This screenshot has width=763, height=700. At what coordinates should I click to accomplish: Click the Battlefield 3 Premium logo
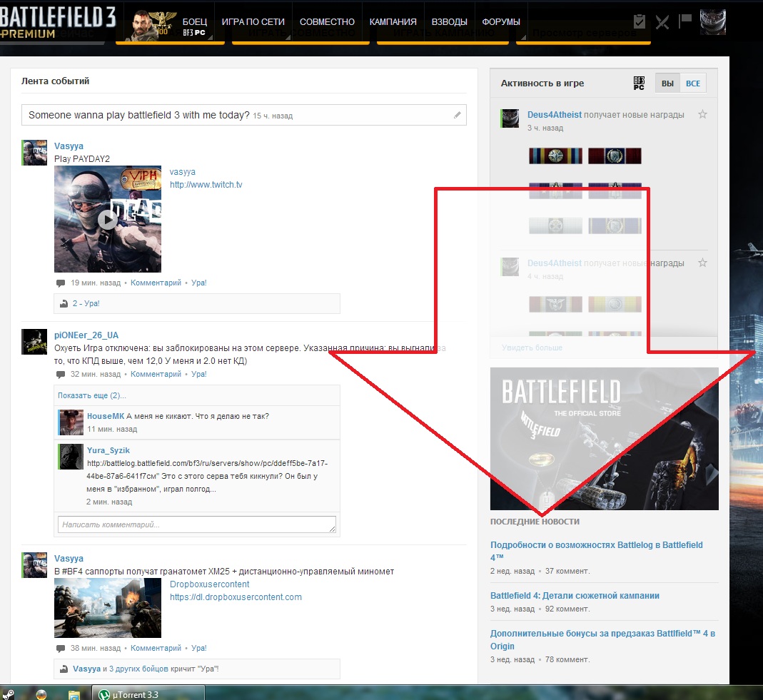pos(57,23)
